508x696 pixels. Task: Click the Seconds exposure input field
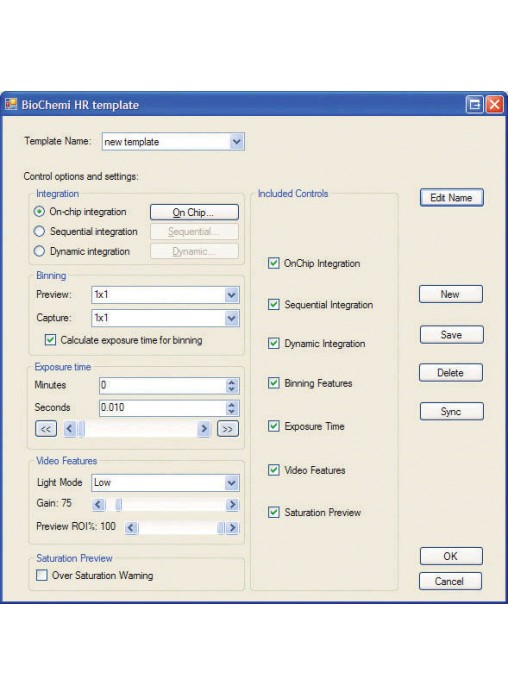click(x=163, y=407)
